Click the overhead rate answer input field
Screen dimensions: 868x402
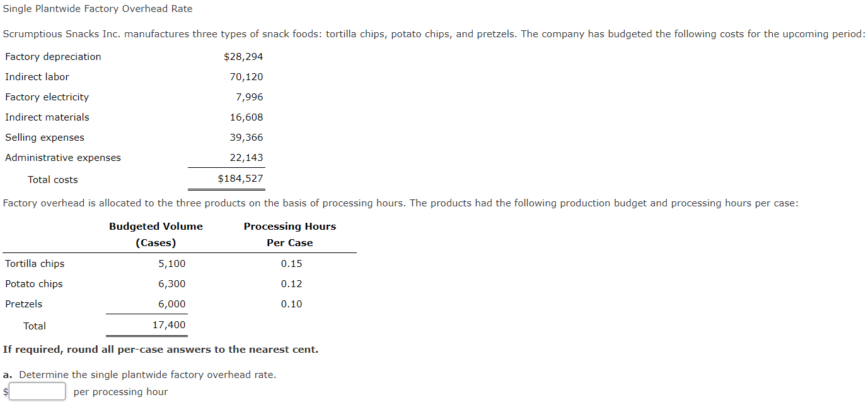[x=37, y=391]
